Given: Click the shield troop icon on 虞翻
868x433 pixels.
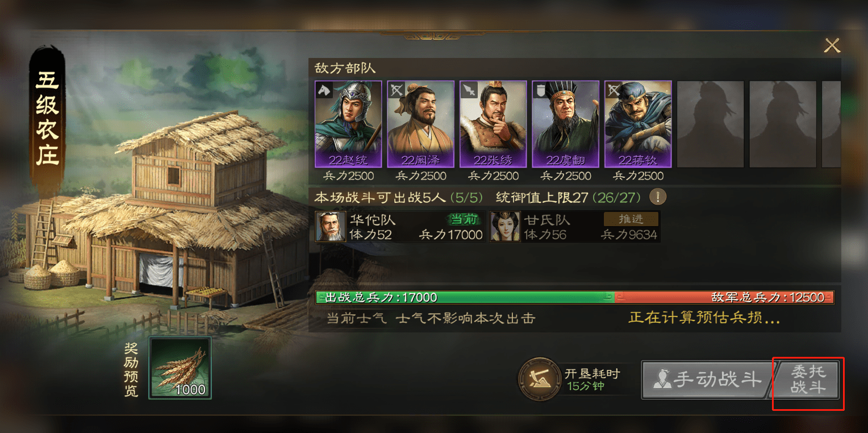Looking at the screenshot, I should tap(541, 89).
